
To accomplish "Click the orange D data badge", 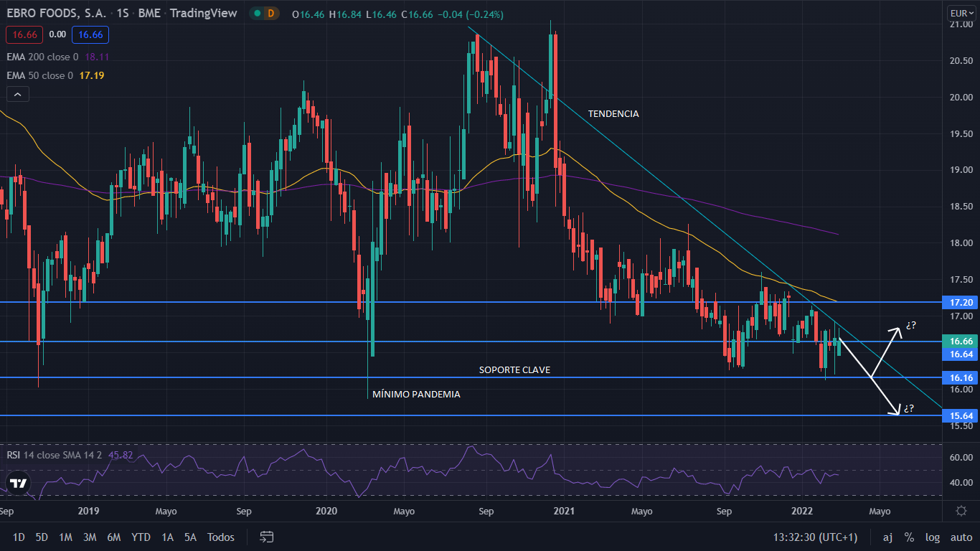I will [x=270, y=14].
